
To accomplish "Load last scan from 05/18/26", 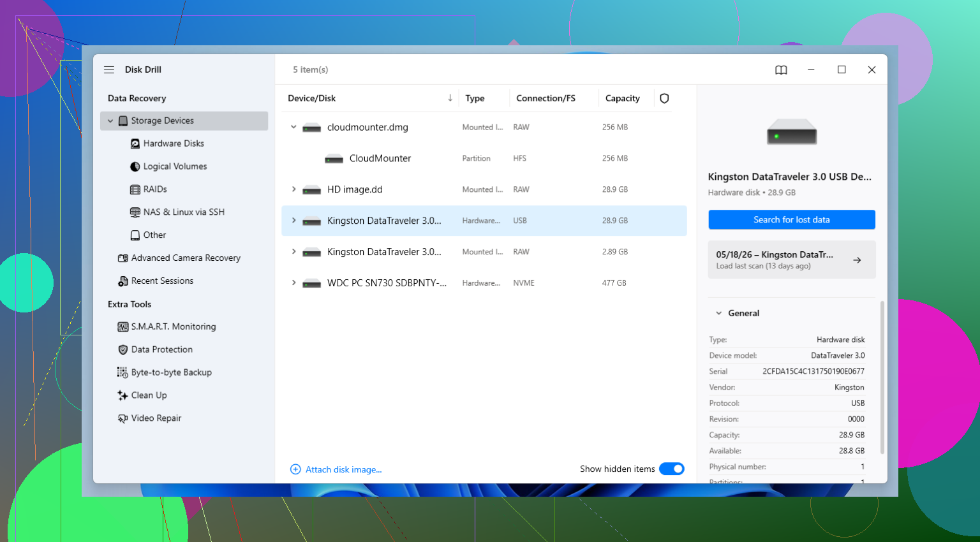I will click(792, 260).
